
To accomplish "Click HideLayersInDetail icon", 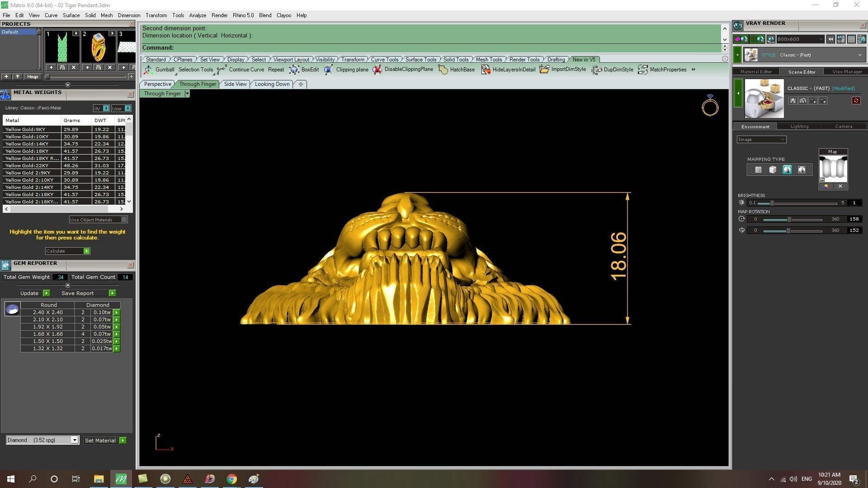I will coord(485,70).
